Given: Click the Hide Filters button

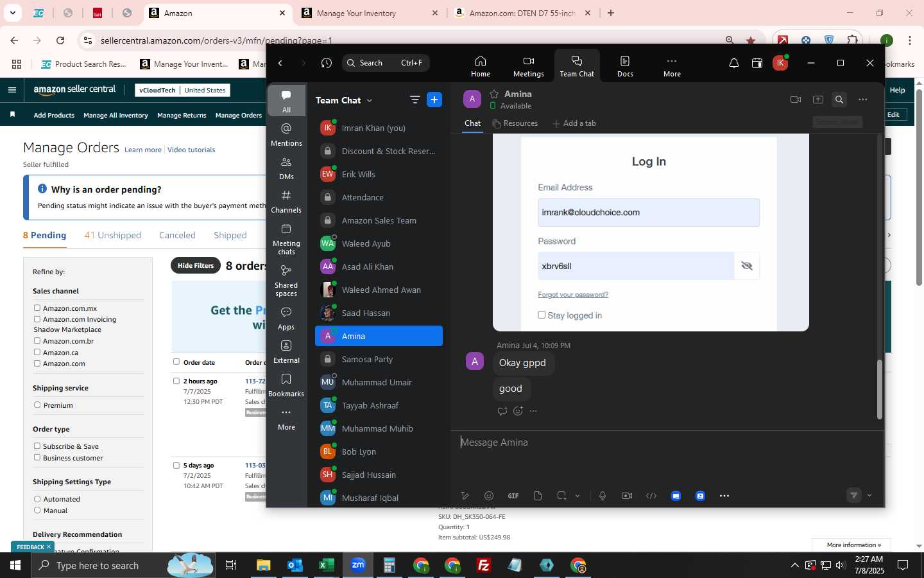Looking at the screenshot, I should pyautogui.click(x=196, y=266).
